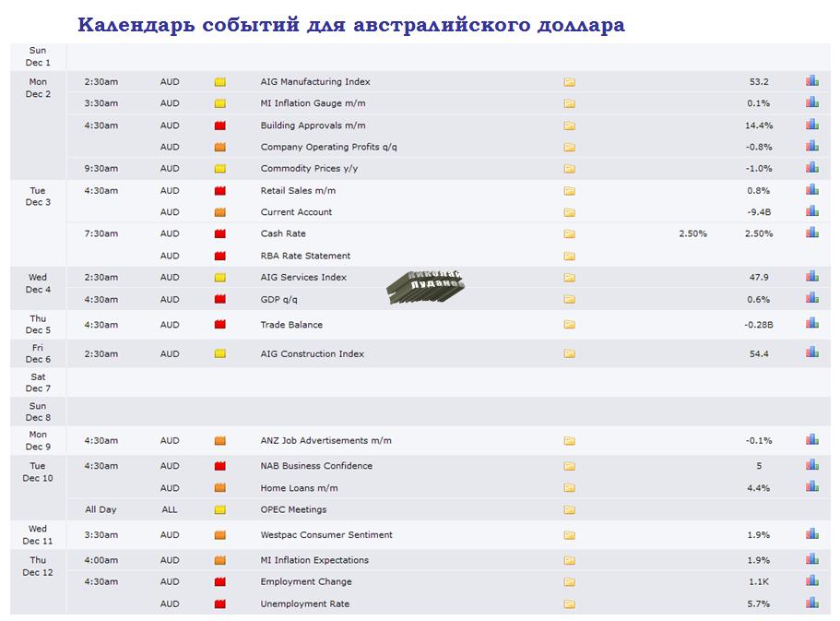The width and height of the screenshot is (840, 621).
Task: Click the AIG Construction Index event name
Action: (x=312, y=353)
